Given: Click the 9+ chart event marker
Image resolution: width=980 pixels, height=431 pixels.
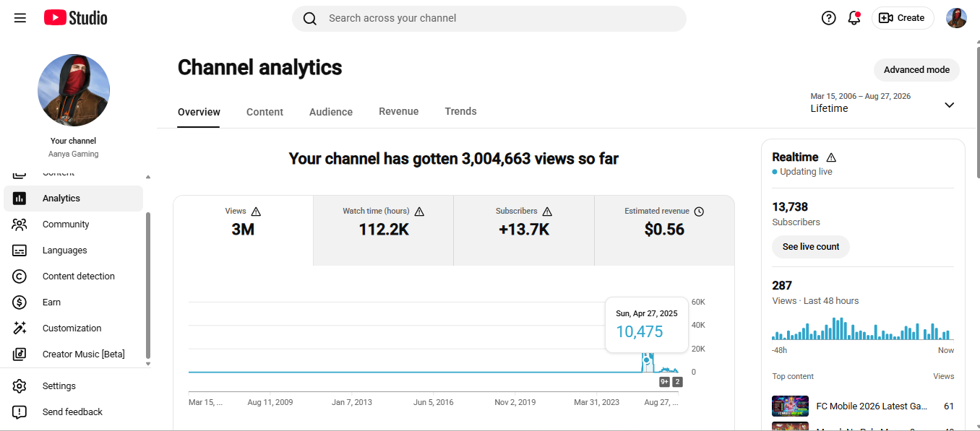Looking at the screenshot, I should coord(664,382).
